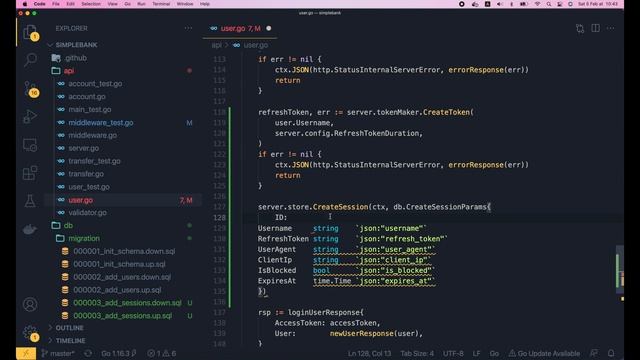Click Go 1.16.3 version in status bar
The height and width of the screenshot is (360, 640).
[118, 353]
